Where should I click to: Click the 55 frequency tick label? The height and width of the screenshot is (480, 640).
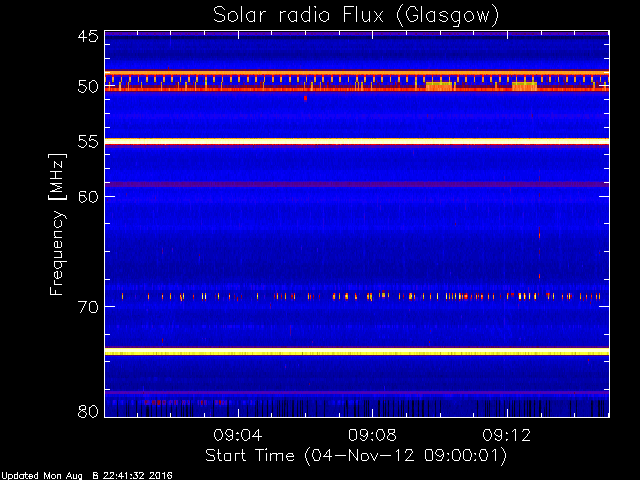88,142
